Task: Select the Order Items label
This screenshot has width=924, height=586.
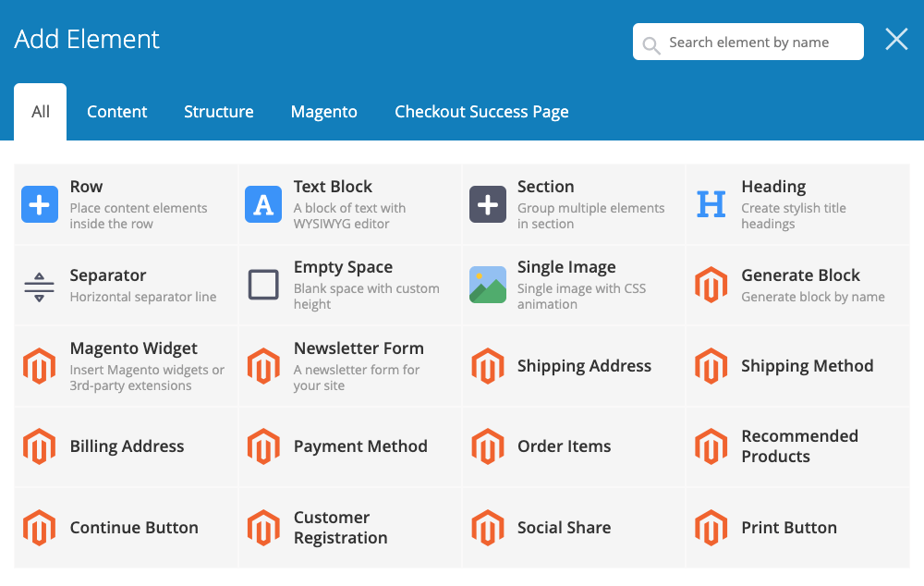Action: click(x=564, y=446)
